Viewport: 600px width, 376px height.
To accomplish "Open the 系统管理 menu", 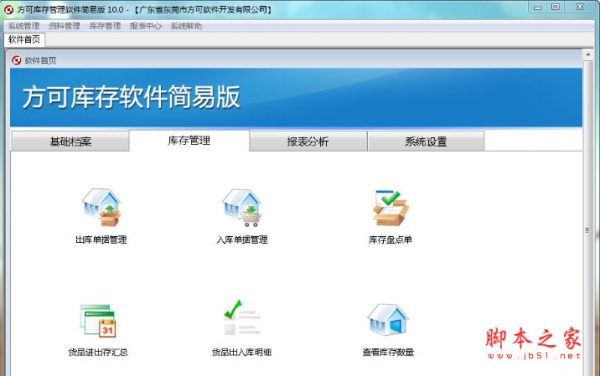I will pyautogui.click(x=24, y=26).
